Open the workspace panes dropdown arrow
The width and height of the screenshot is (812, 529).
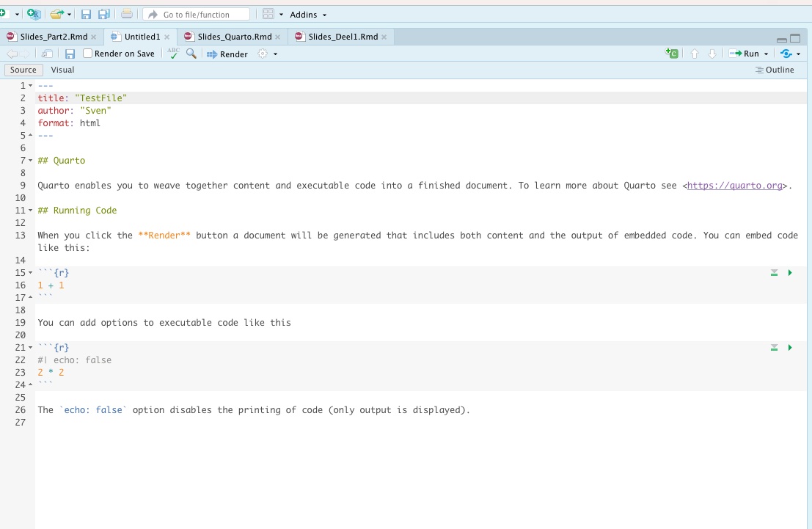point(281,15)
